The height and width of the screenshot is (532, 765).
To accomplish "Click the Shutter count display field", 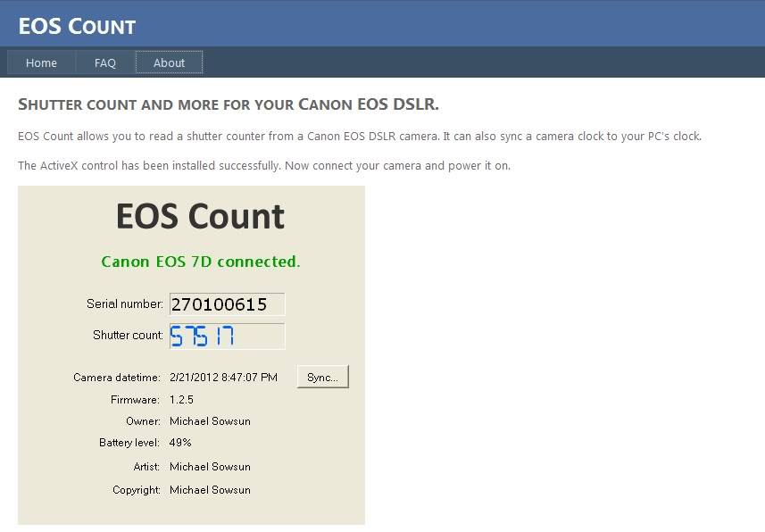I will coord(227,336).
